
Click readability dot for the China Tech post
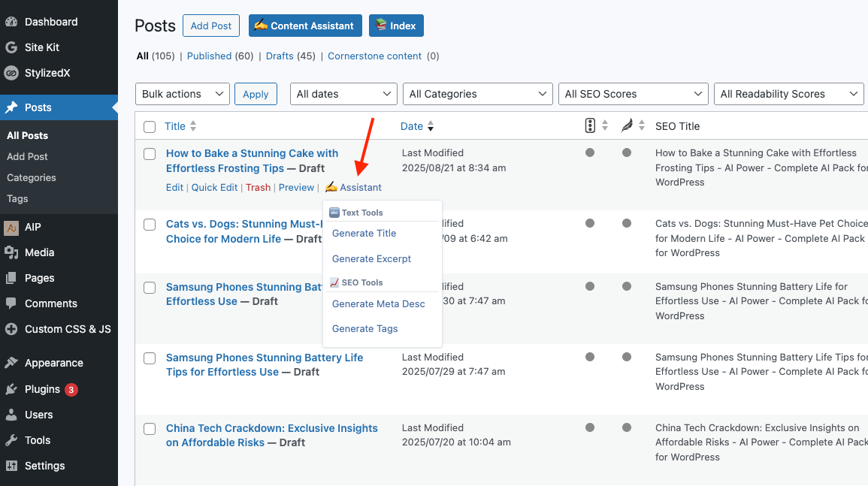click(x=627, y=427)
